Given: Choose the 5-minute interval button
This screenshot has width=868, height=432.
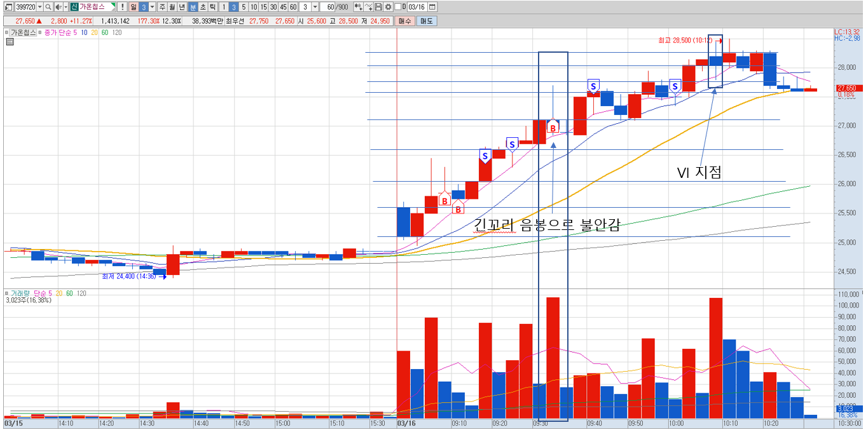Looking at the screenshot, I should pyautogui.click(x=244, y=7).
